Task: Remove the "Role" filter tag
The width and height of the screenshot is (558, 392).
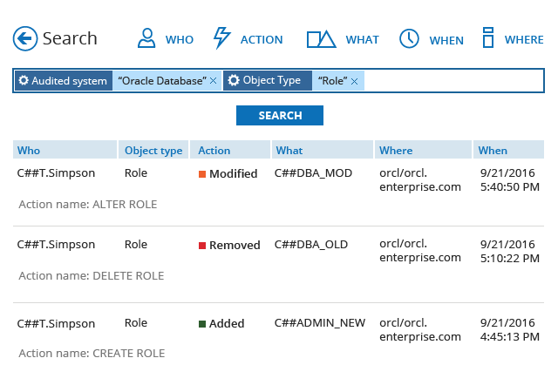Action: coord(356,81)
